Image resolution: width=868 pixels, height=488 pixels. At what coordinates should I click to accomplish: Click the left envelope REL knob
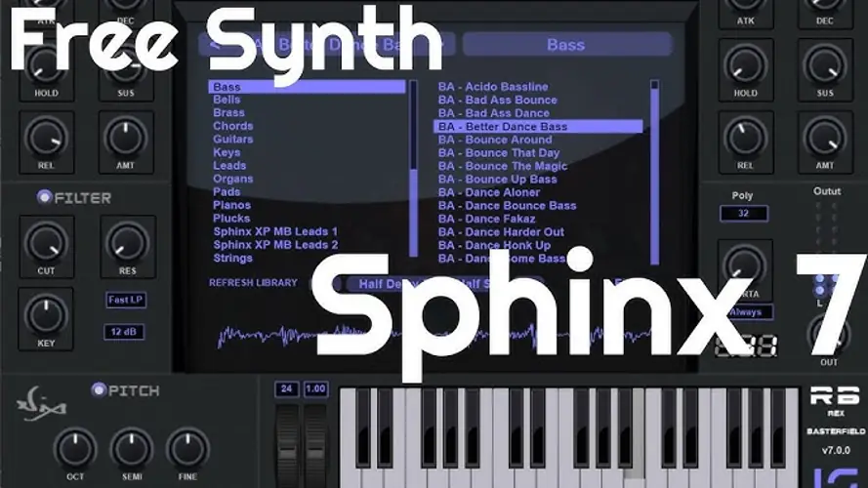46,138
